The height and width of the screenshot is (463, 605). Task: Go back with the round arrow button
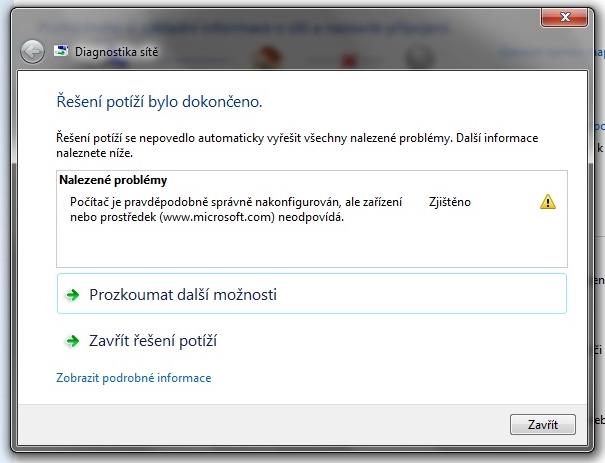coord(32,52)
